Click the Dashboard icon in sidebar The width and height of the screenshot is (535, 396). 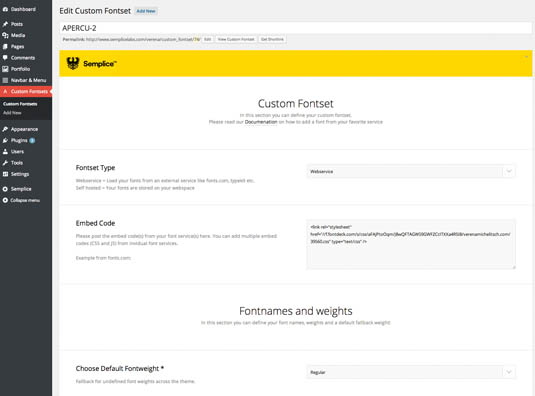(x=5, y=9)
